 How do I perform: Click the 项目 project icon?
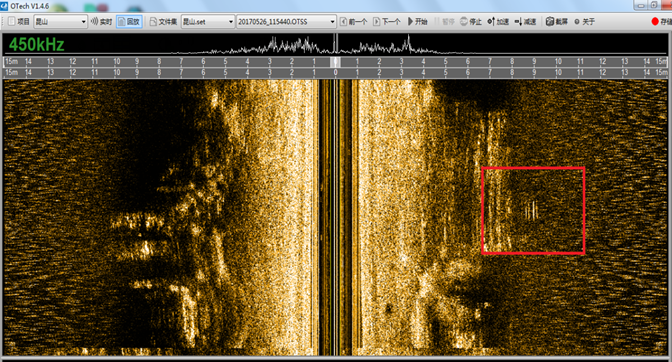coord(18,21)
